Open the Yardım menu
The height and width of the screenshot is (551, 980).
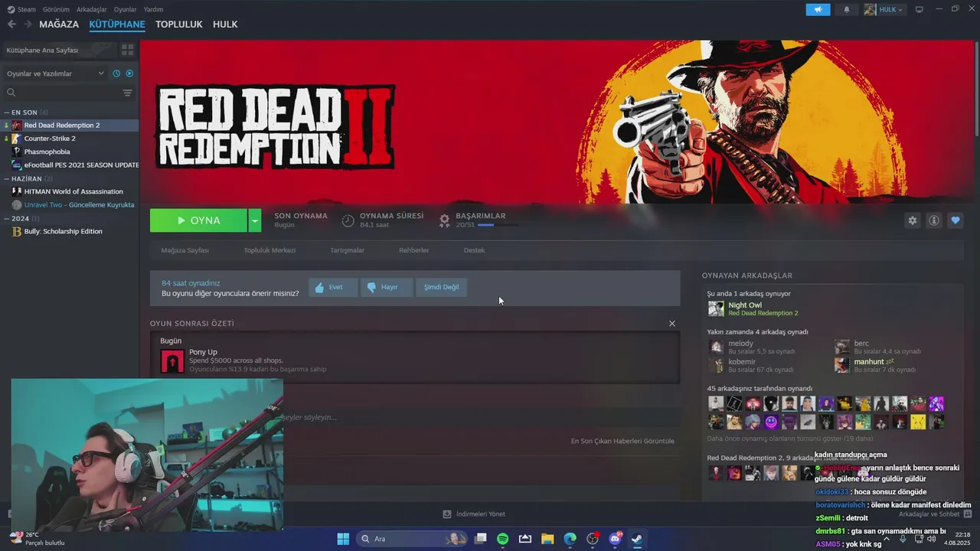coord(153,9)
